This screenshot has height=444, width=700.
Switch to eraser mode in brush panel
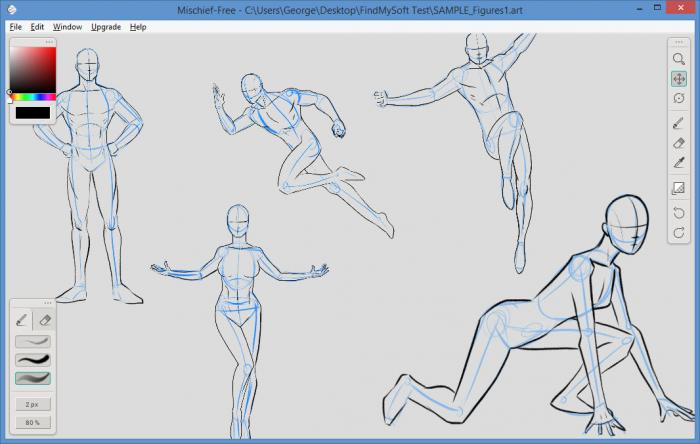coord(45,320)
